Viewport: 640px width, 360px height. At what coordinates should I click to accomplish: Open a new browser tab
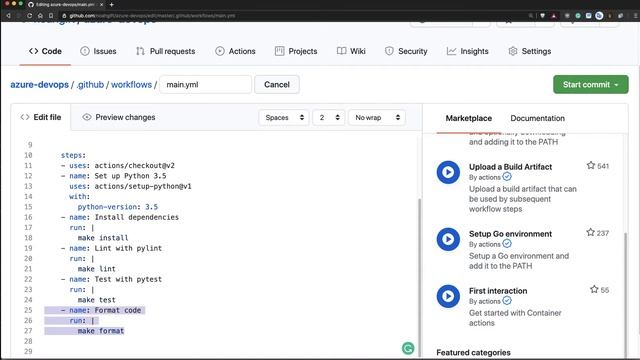pos(111,4)
